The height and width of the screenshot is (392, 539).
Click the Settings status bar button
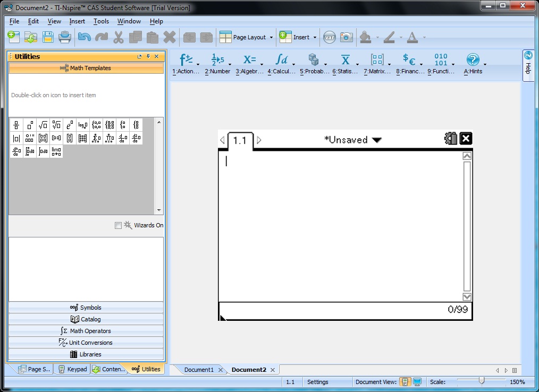318,382
